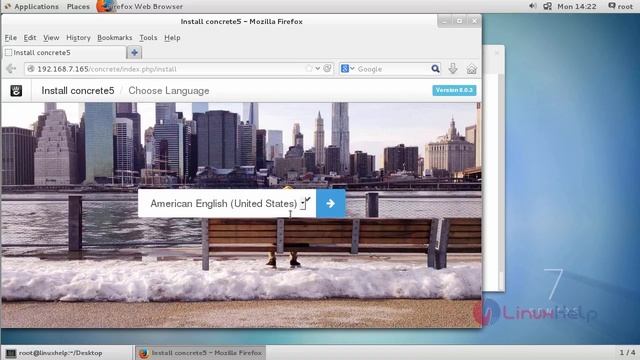640x360 pixels.
Task: Click the Install concrete5 heading
Action: (x=78, y=91)
